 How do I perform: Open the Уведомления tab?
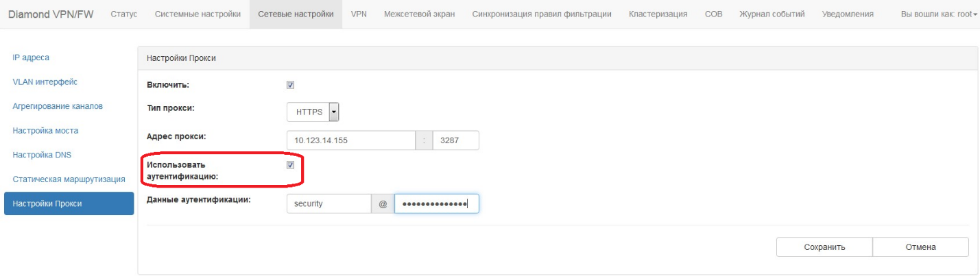click(848, 14)
